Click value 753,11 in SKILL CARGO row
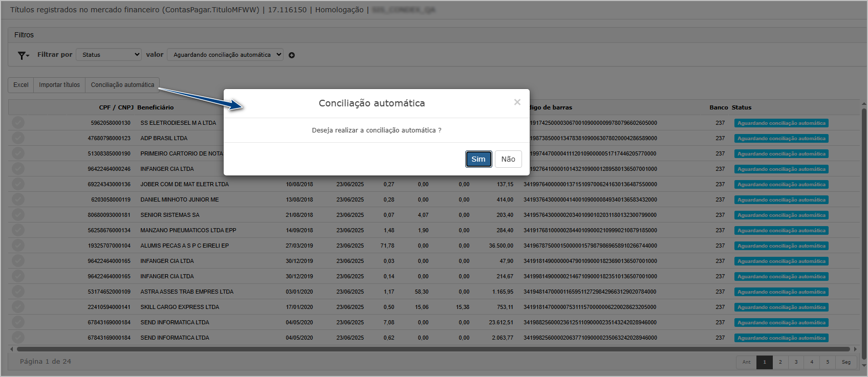868x377 pixels. click(x=505, y=307)
